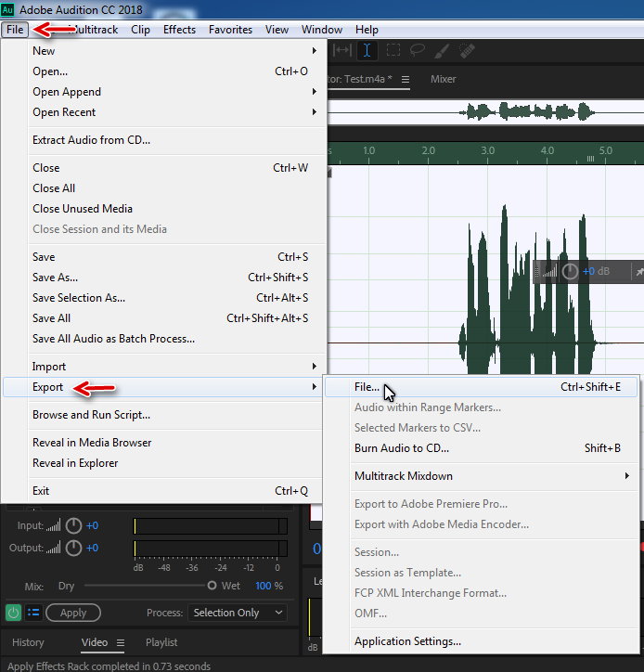The width and height of the screenshot is (644, 672).
Task: Click the Input gain knob
Action: pos(74,525)
